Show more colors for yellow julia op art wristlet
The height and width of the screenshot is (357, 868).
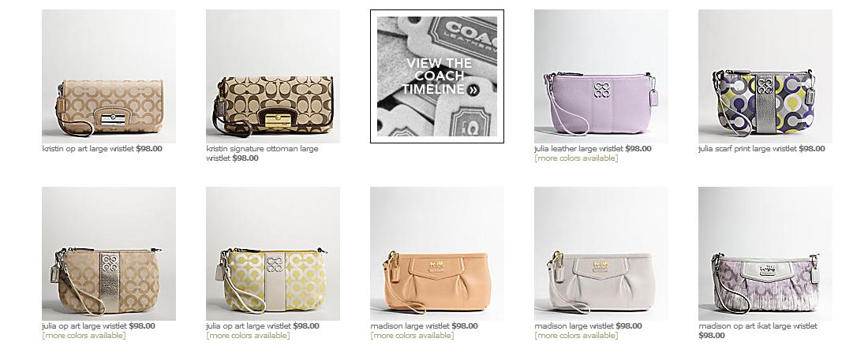[x=248, y=336]
